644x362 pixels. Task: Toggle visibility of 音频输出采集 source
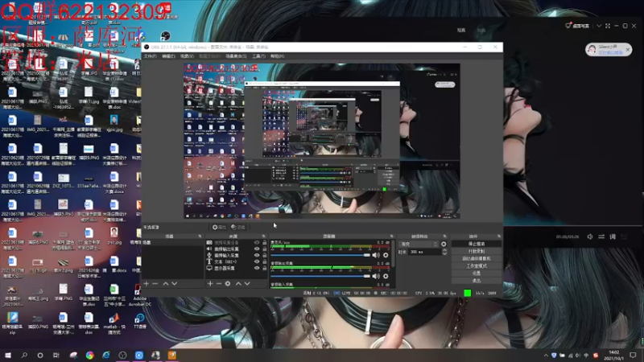(x=257, y=249)
